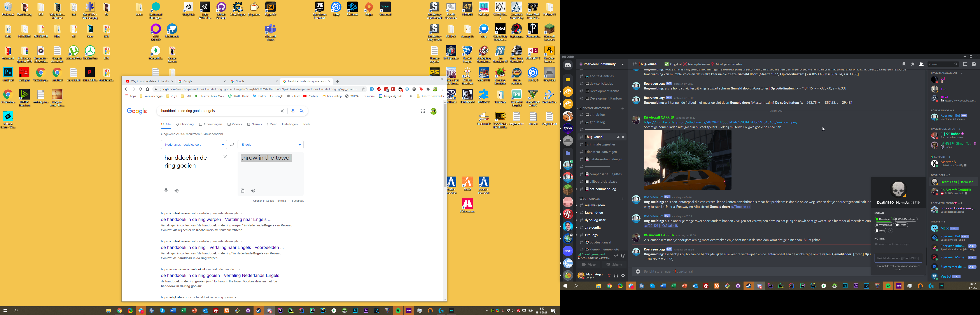Swap translation languages with the arrows icon
980x315 pixels.
click(x=232, y=145)
